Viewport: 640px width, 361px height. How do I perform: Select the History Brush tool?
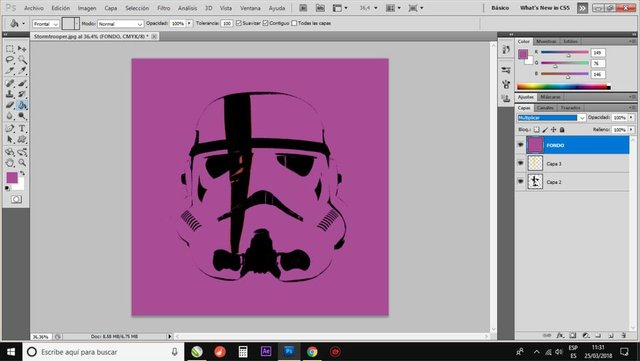[x=22, y=94]
